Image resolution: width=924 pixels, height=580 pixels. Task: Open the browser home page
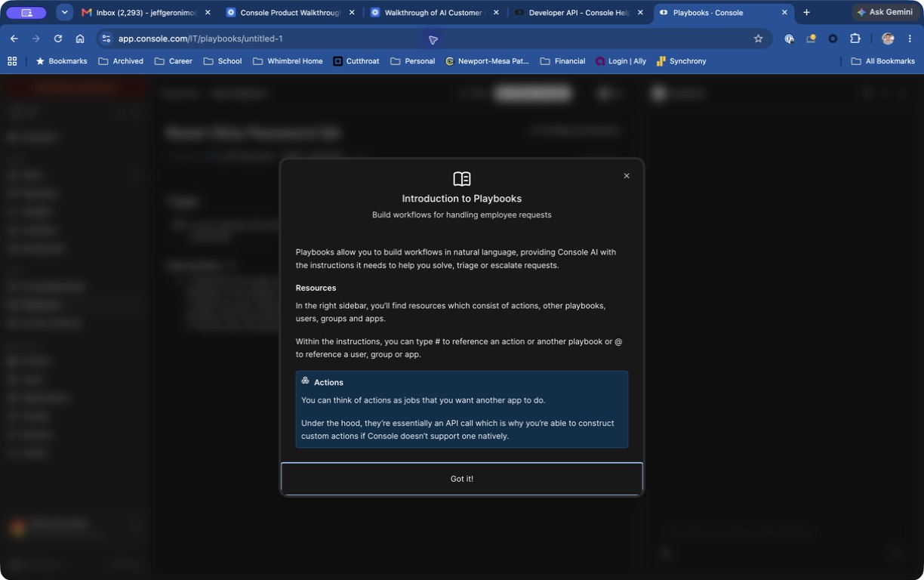[x=79, y=39]
